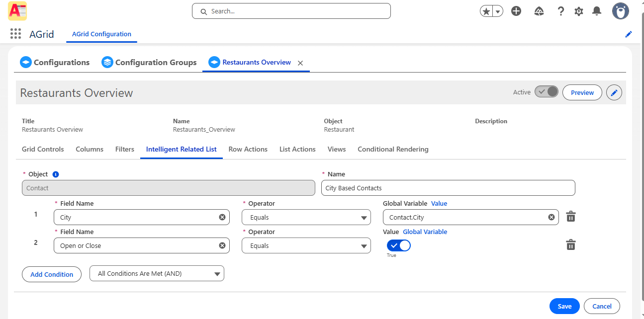Clear the City field name value

(x=222, y=217)
